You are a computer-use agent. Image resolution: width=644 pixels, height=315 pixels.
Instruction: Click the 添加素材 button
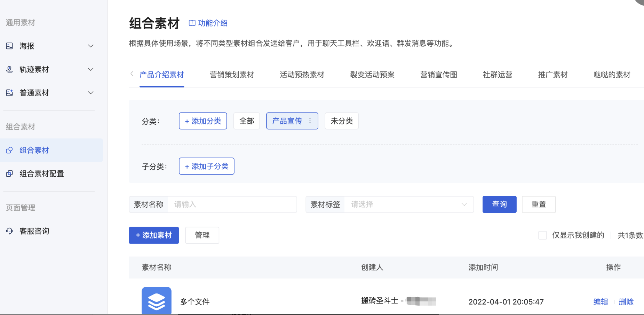click(154, 235)
